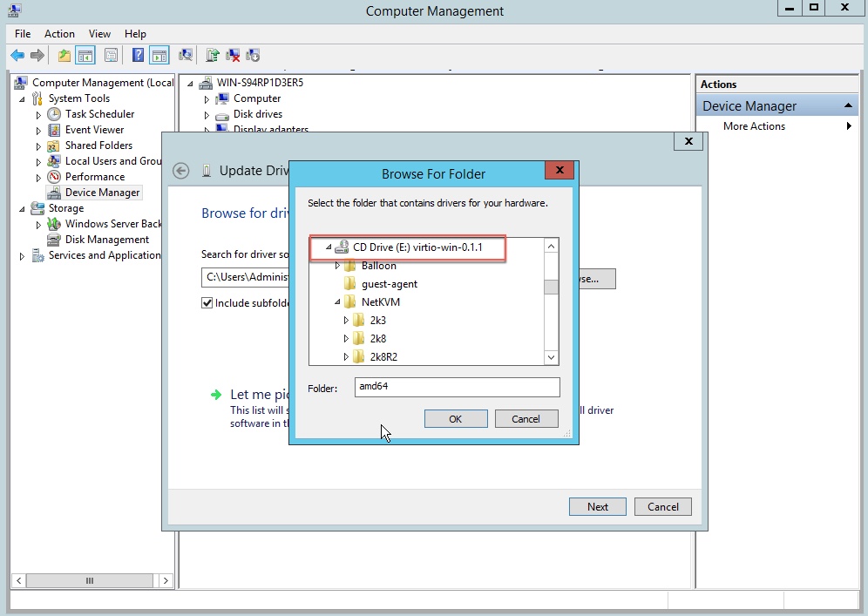Viewport: 868px width, 616px height.
Task: Collapse the System Tools node
Action: tap(22, 99)
